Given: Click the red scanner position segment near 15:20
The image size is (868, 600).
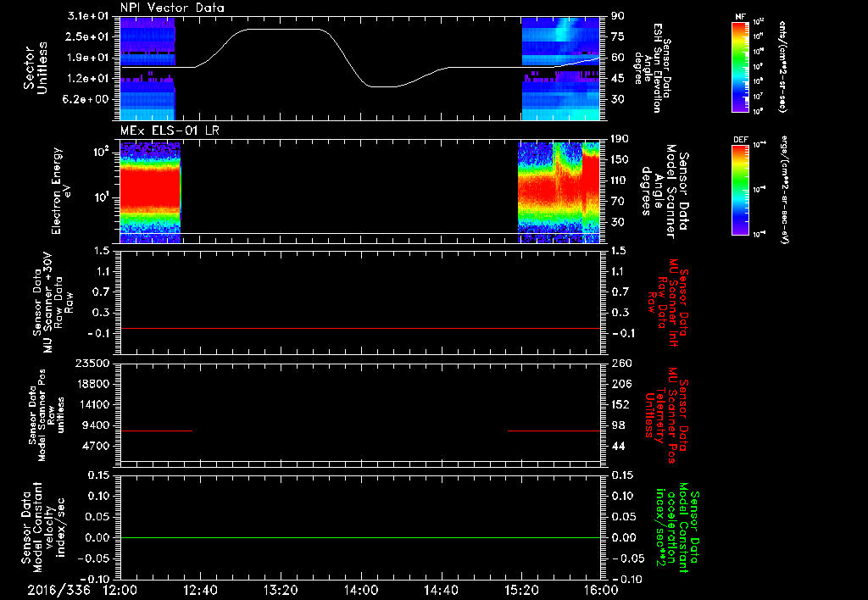Looking at the screenshot, I should [x=554, y=431].
